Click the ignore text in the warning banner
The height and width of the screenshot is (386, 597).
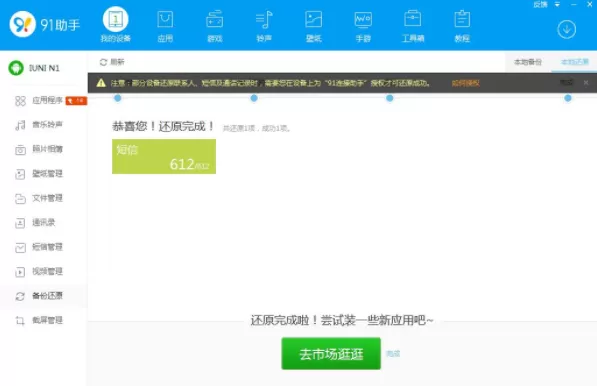pos(566,82)
